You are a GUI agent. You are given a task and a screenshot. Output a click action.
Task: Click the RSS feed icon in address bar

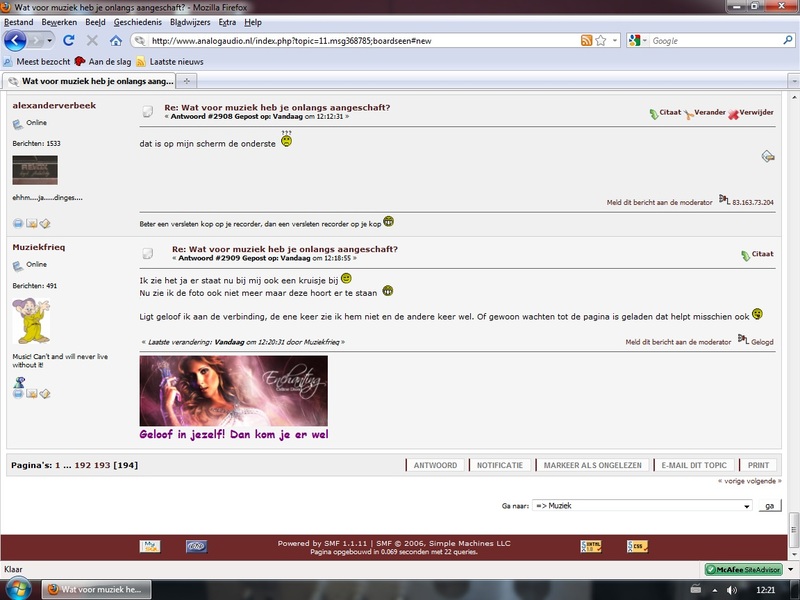pyautogui.click(x=586, y=41)
